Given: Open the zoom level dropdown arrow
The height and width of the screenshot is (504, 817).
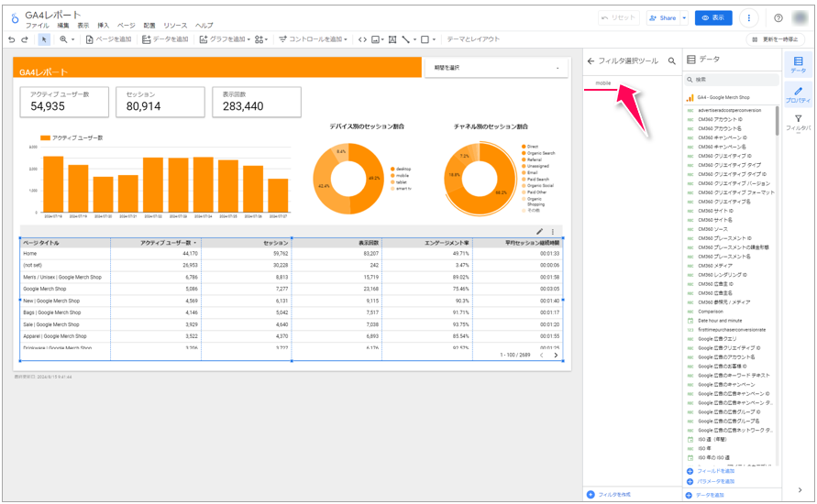Looking at the screenshot, I should click(73, 39).
